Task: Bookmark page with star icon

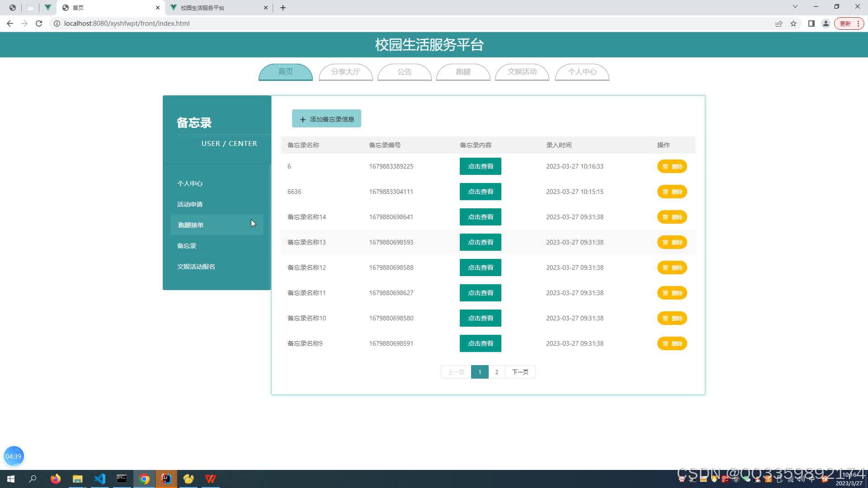Action: pyautogui.click(x=793, y=23)
